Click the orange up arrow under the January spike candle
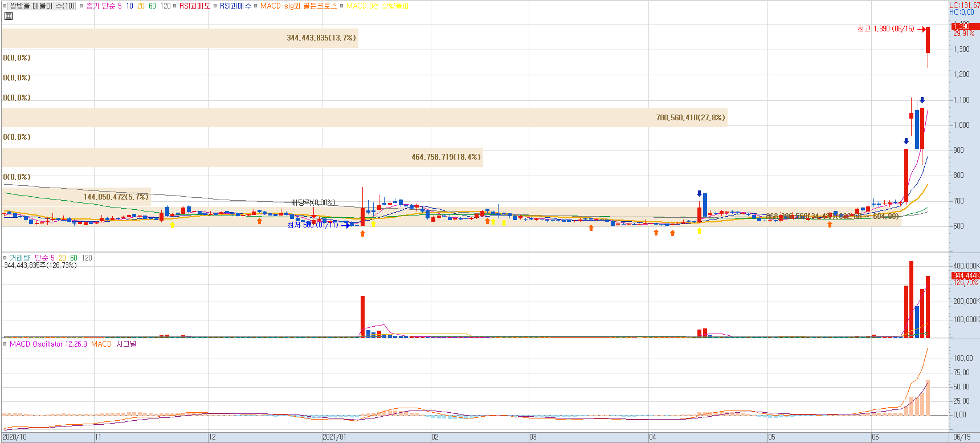The width and height of the screenshot is (980, 443). pos(362,234)
